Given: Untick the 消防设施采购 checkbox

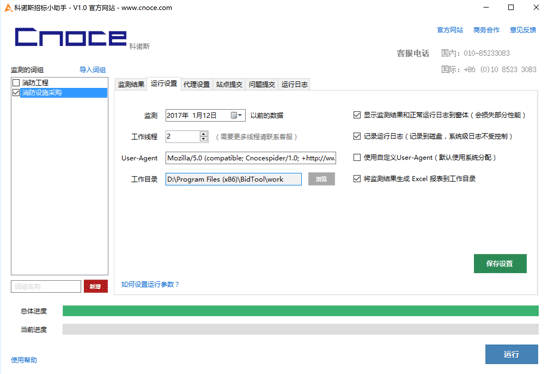Looking at the screenshot, I should tap(16, 93).
